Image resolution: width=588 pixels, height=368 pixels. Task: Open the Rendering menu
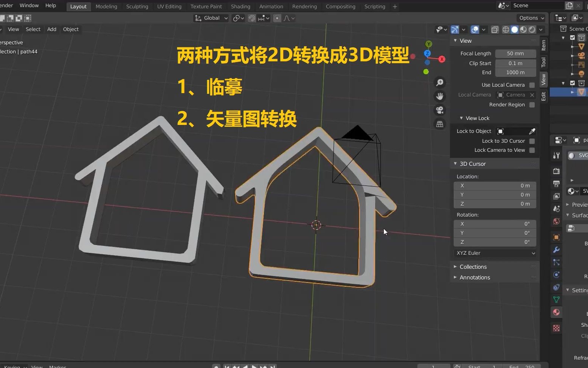click(x=304, y=6)
